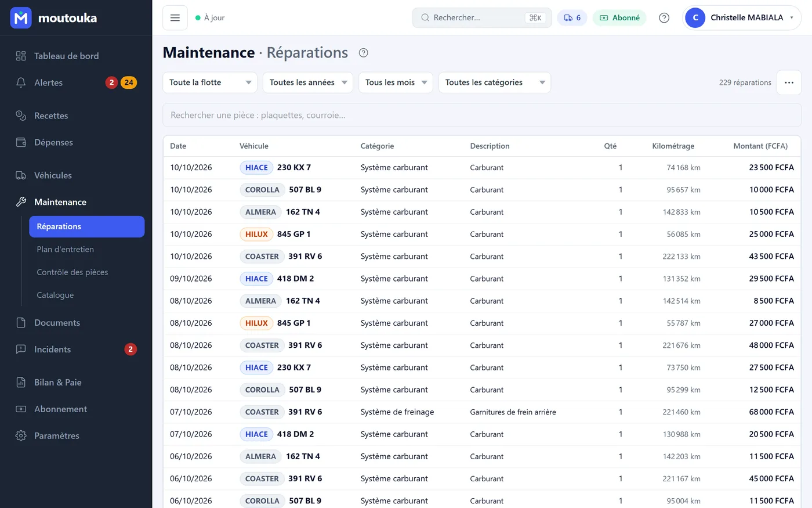
Task: Open the Tous les mois dropdown
Action: pyautogui.click(x=396, y=82)
